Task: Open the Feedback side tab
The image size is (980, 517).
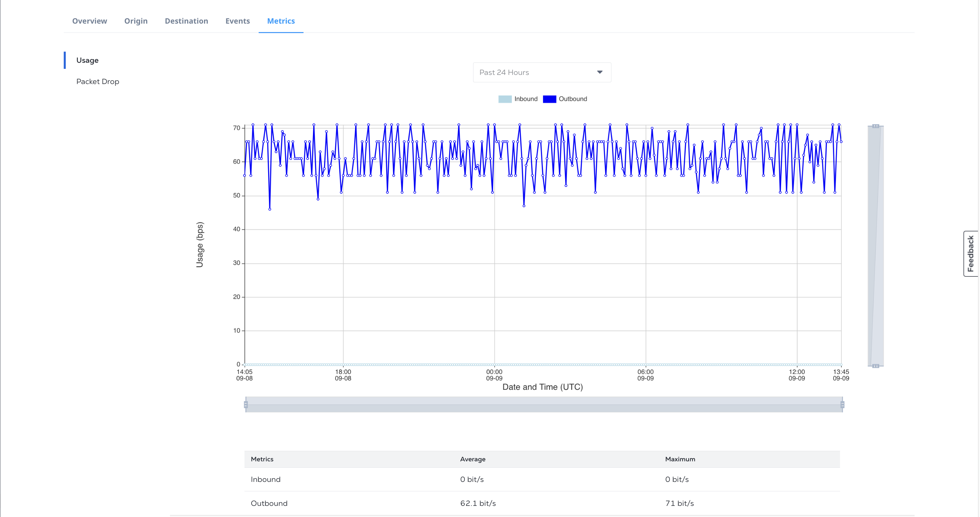Action: [x=971, y=253]
